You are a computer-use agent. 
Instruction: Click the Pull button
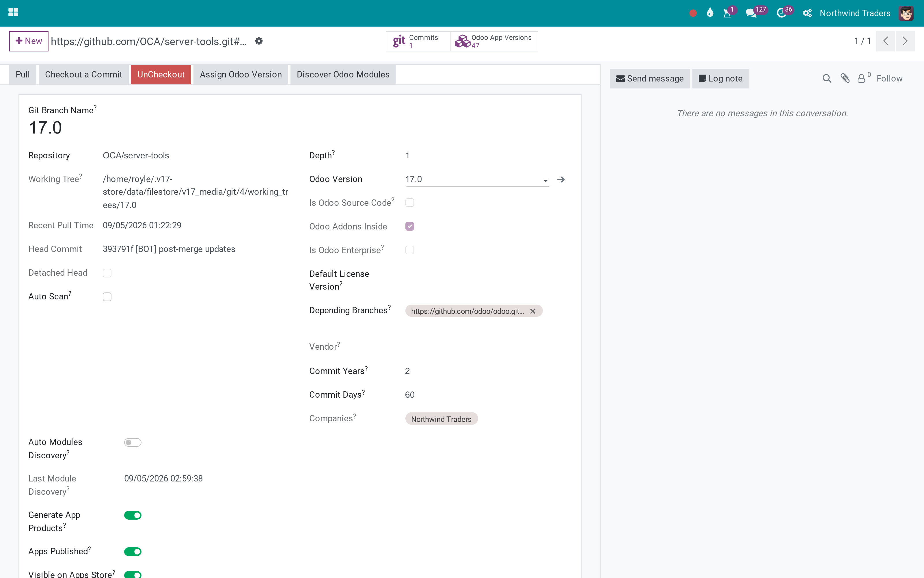tap(23, 75)
